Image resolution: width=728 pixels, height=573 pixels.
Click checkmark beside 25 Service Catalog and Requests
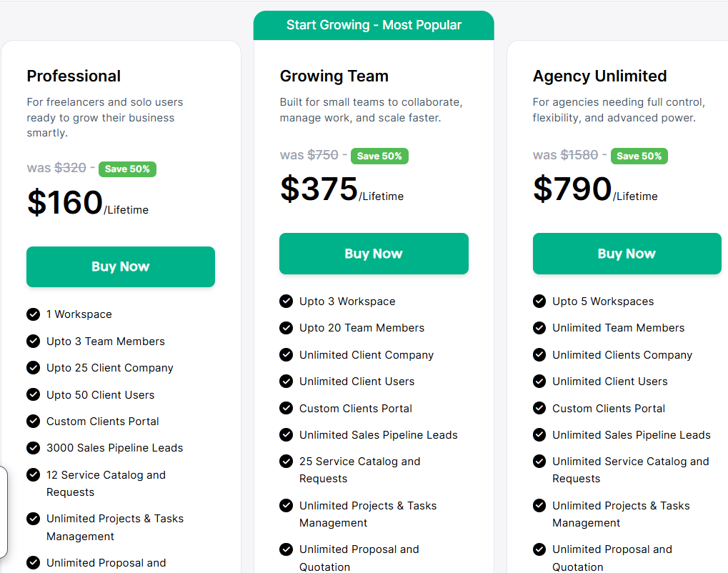[286, 462]
